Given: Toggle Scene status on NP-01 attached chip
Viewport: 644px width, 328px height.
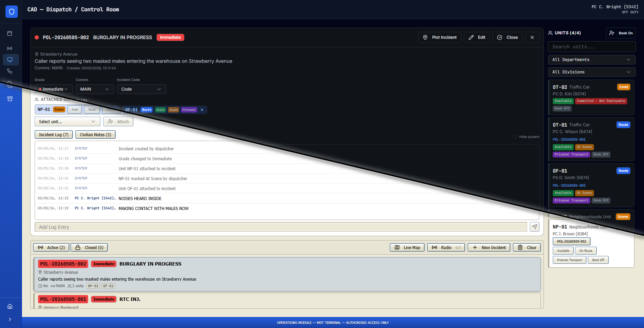Looking at the screenshot, I should pyautogui.click(x=59, y=109).
